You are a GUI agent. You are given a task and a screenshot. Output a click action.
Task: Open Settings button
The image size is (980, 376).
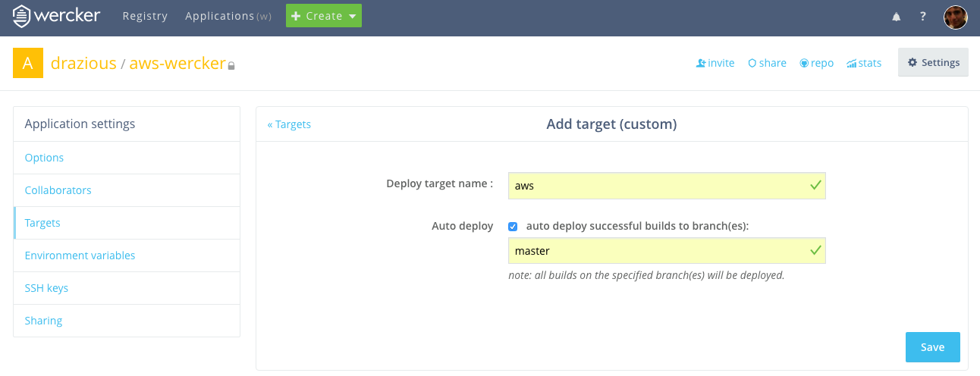pyautogui.click(x=933, y=63)
